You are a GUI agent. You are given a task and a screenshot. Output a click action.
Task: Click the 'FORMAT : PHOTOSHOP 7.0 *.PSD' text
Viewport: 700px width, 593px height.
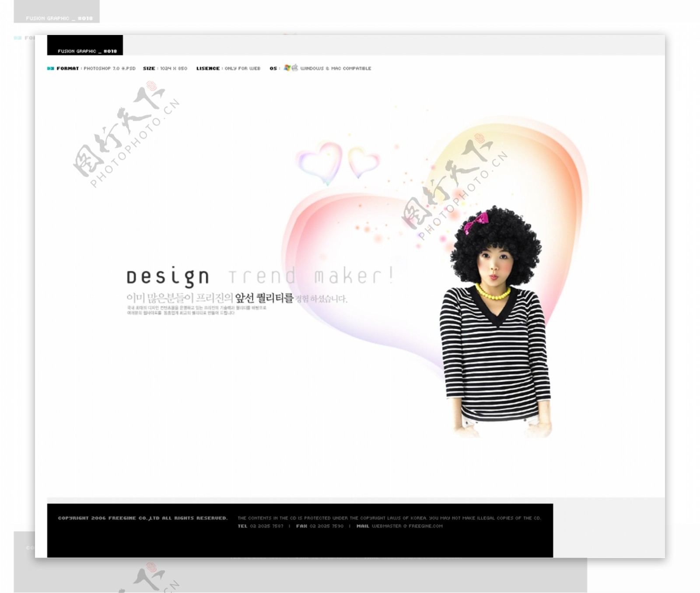96,69
